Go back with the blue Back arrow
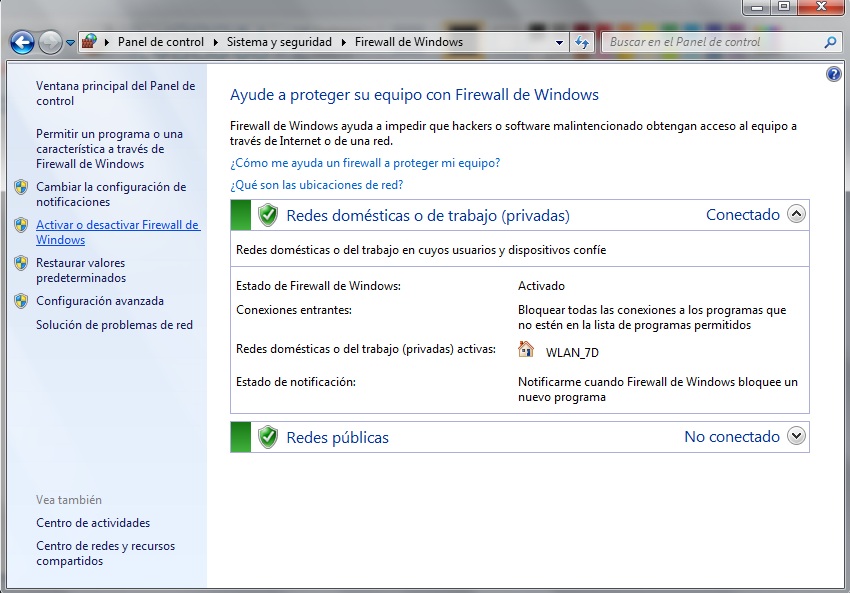This screenshot has height=593, width=850. coord(22,42)
